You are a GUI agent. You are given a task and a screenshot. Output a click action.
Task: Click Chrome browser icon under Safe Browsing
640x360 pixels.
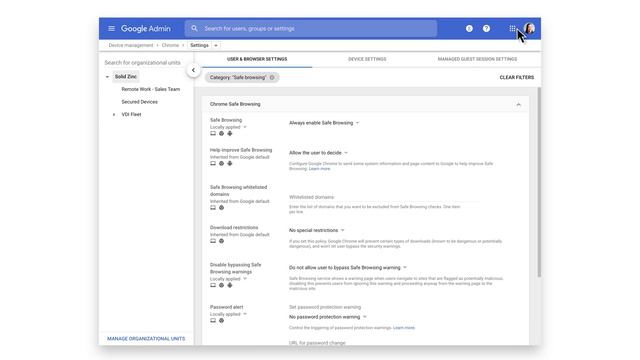click(221, 133)
